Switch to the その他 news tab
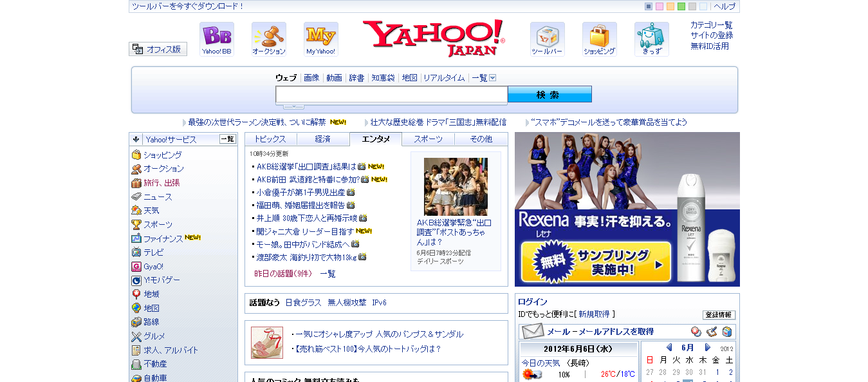 (x=481, y=139)
